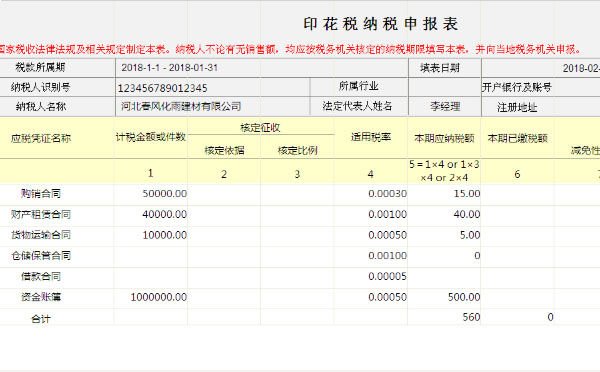The width and height of the screenshot is (600, 372).
Task: Click the 适用税率 column header
Action: click(x=371, y=137)
